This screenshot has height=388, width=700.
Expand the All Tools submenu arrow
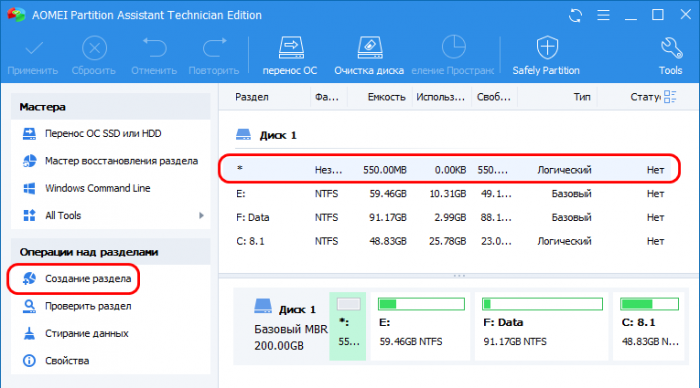pos(201,216)
